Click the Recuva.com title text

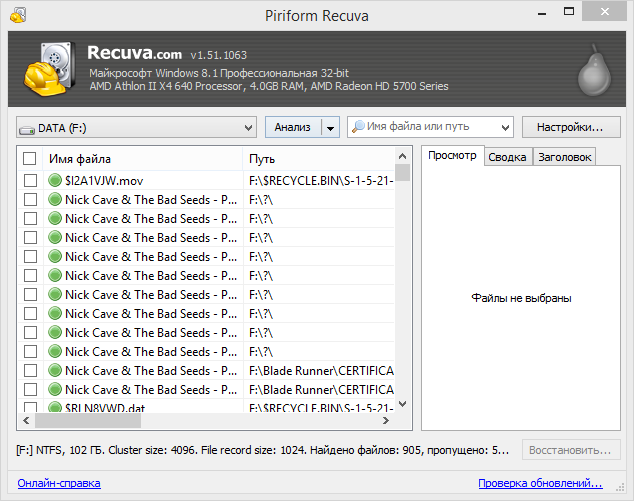134,53
